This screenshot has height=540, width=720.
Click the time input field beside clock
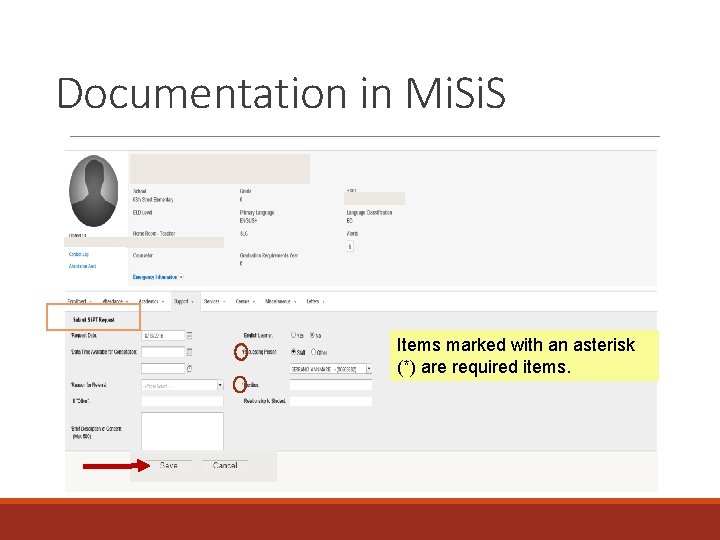coord(163,368)
